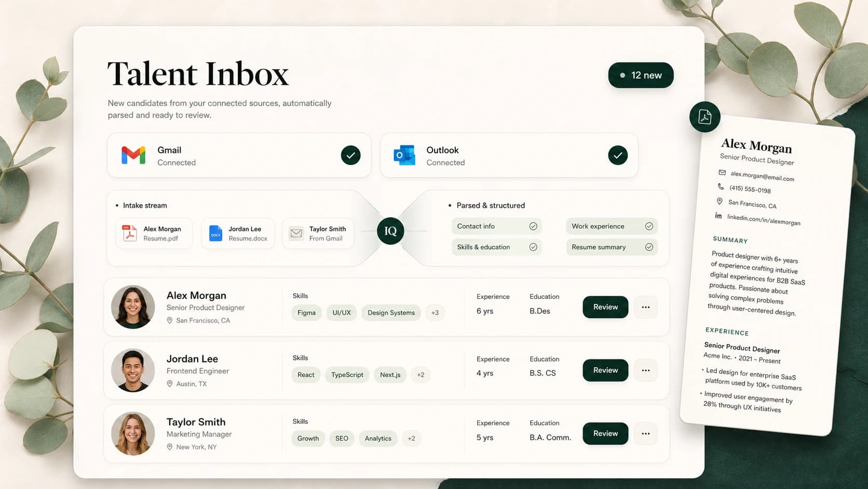The height and width of the screenshot is (489, 868).
Task: Select the Alex Morgan Resume.pdf intake card
Action: 154,233
